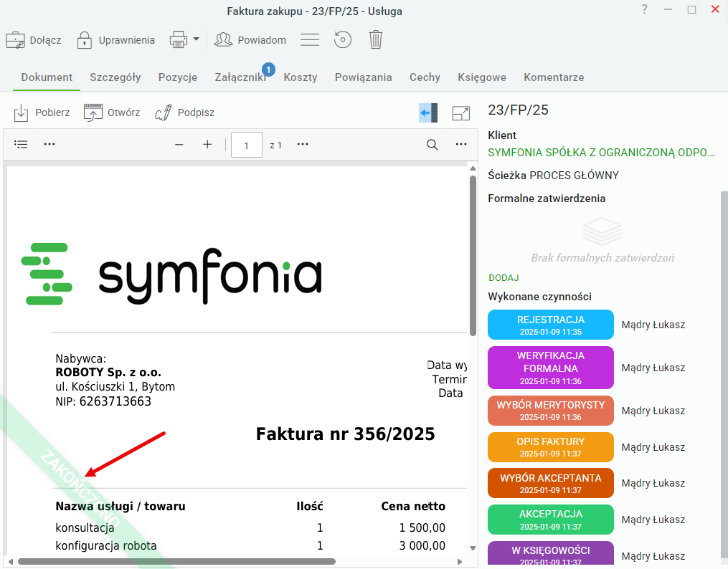Zoom in with the plus icon
This screenshot has width=728, height=569.
coord(207,145)
